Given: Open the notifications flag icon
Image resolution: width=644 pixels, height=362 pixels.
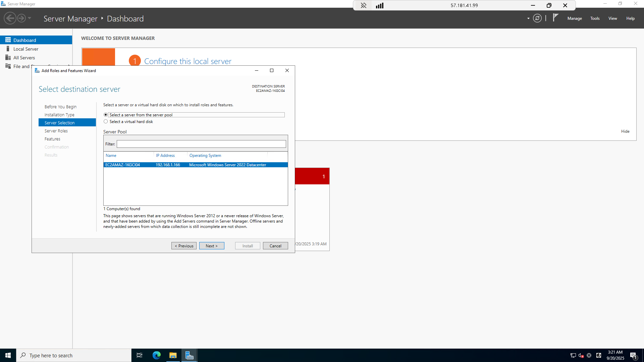Looking at the screenshot, I should pyautogui.click(x=555, y=17).
